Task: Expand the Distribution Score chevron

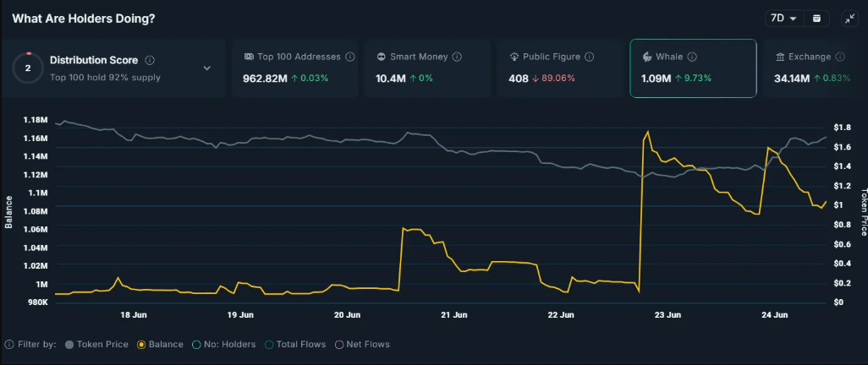Action: (x=207, y=68)
